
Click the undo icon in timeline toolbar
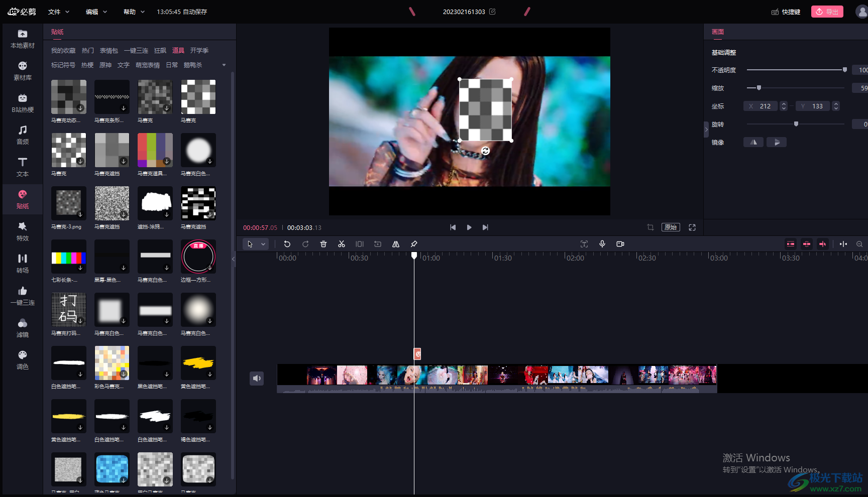[287, 244]
